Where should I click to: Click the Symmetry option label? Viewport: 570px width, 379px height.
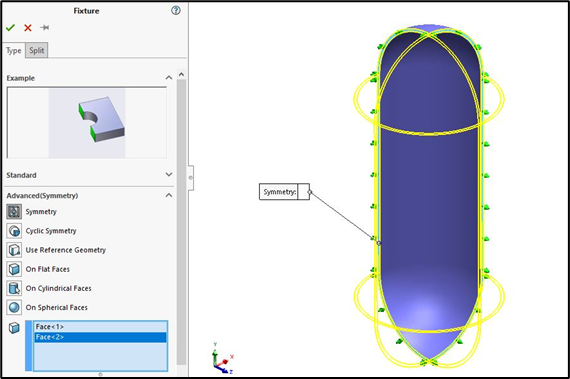coord(41,211)
